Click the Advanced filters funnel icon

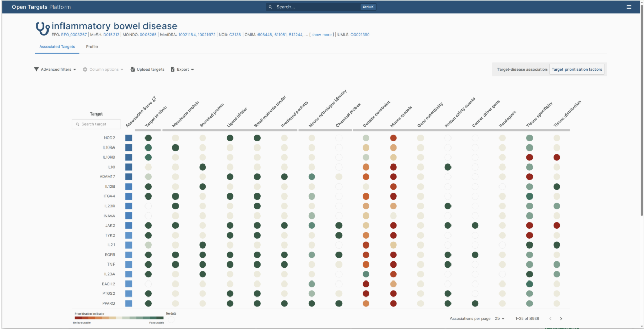point(36,69)
